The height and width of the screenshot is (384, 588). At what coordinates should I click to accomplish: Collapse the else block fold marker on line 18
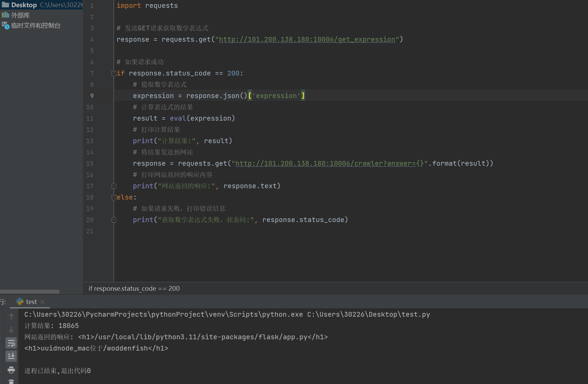coord(114,197)
